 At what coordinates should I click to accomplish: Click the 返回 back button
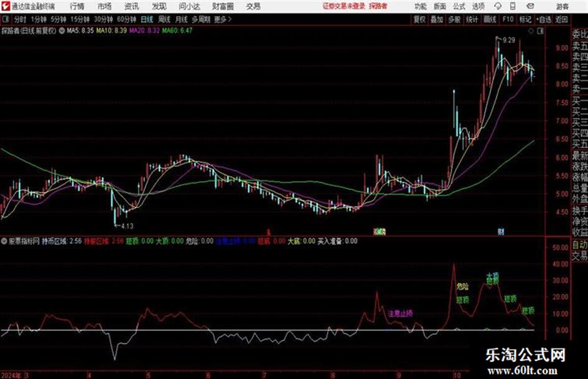pyautogui.click(x=562, y=19)
